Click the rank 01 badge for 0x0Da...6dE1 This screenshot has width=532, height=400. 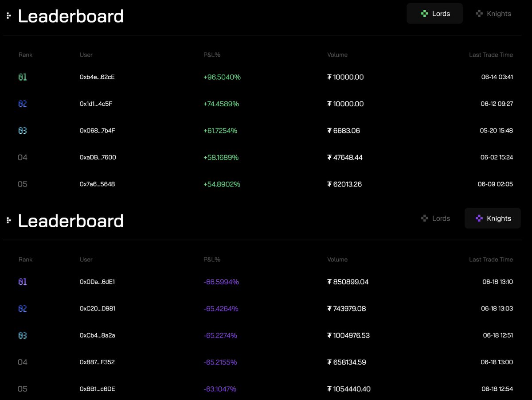tap(23, 282)
